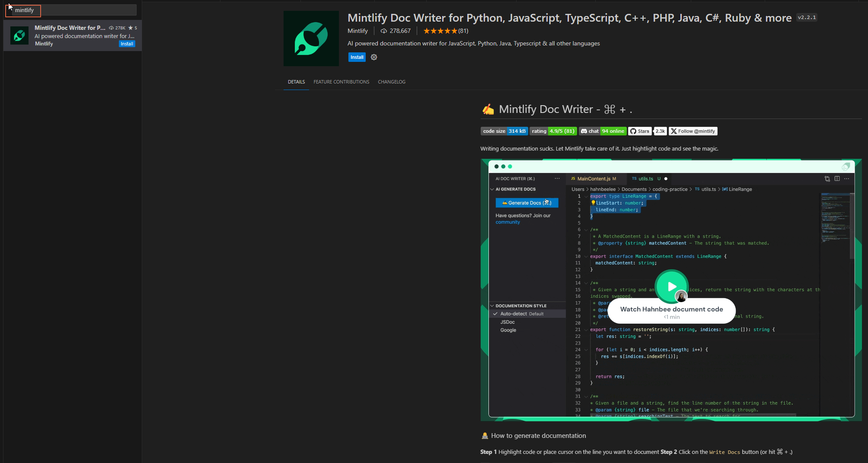Select the split editor icon in screenshot
This screenshot has width=868, height=463.
[x=837, y=179]
